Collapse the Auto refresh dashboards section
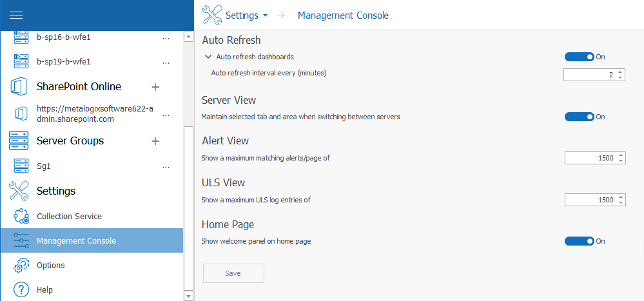Image resolution: width=644 pixels, height=301 pixels. [x=208, y=57]
